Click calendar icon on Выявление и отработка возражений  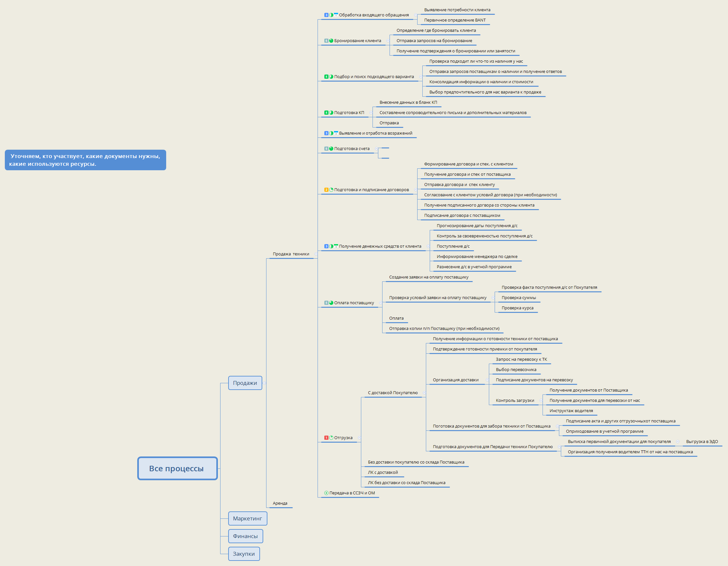[x=336, y=133]
